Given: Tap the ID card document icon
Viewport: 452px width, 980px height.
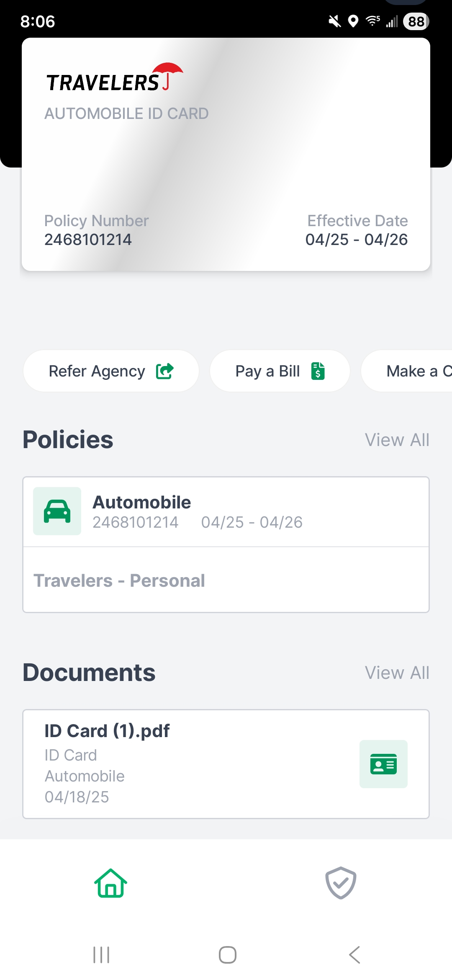Looking at the screenshot, I should 383,764.
